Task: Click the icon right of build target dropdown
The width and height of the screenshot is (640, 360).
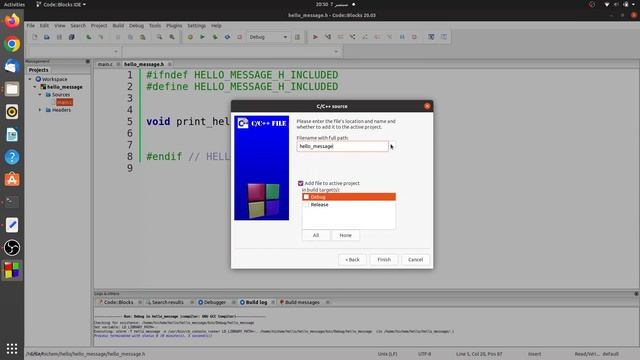Action: (297, 37)
